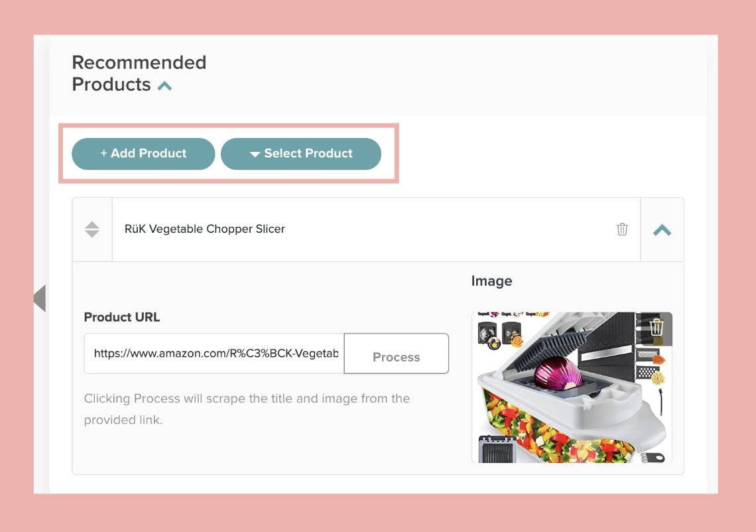
Task: Focus the Product URL text field
Action: 214,354
